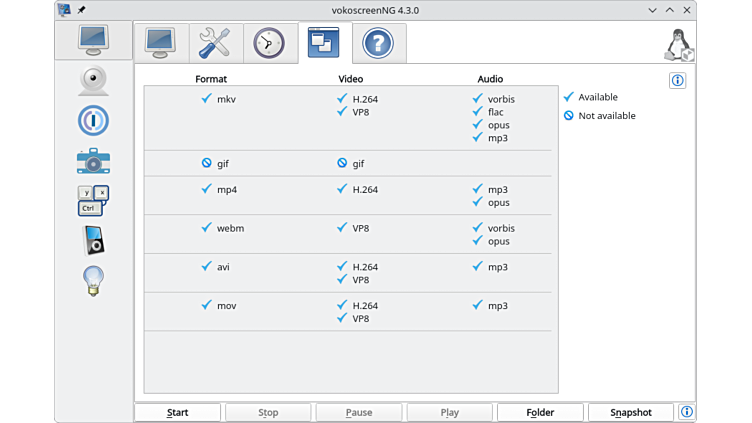This screenshot has height=423, width=752.
Task: Open the media player sidebar icon
Action: click(93, 240)
